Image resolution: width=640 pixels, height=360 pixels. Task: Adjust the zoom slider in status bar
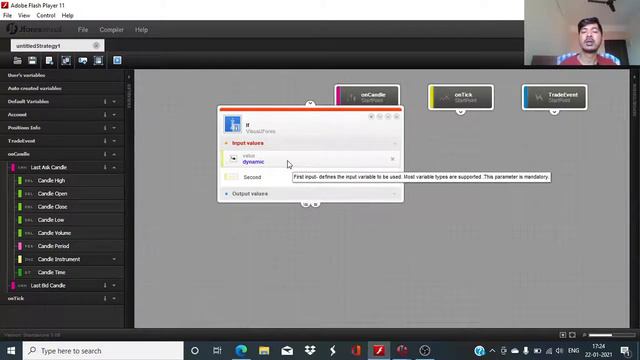tap(612, 335)
